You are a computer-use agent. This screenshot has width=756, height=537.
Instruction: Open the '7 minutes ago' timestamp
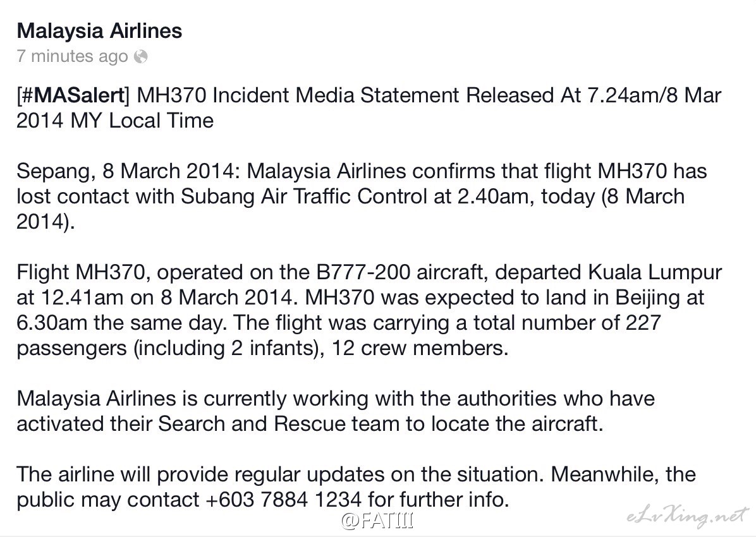point(72,56)
